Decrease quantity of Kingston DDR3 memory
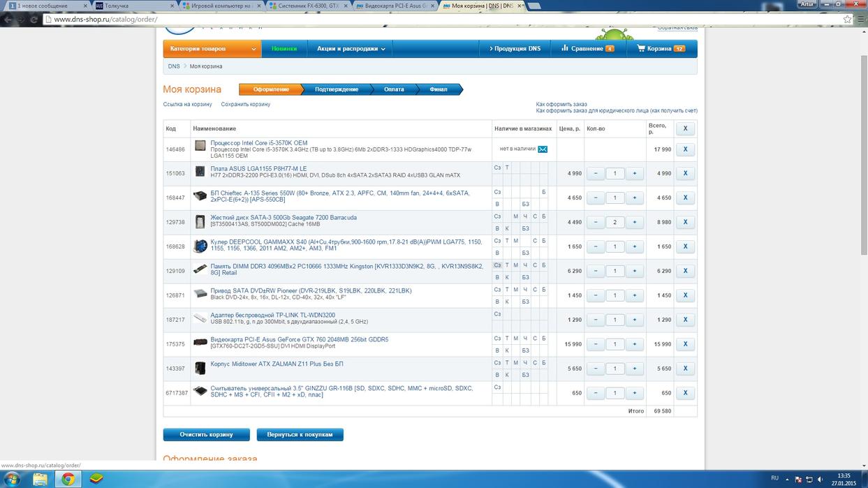 point(596,271)
